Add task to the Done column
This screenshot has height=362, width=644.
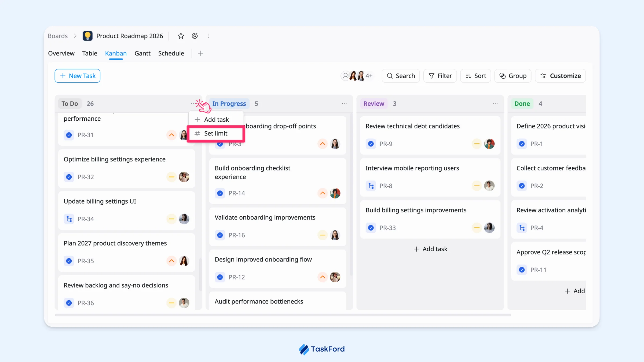coord(575,291)
